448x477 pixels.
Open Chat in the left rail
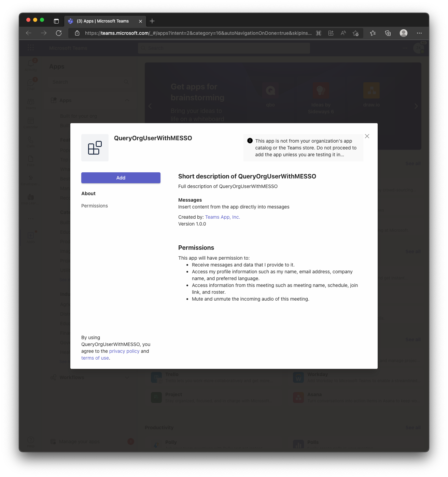[31, 84]
